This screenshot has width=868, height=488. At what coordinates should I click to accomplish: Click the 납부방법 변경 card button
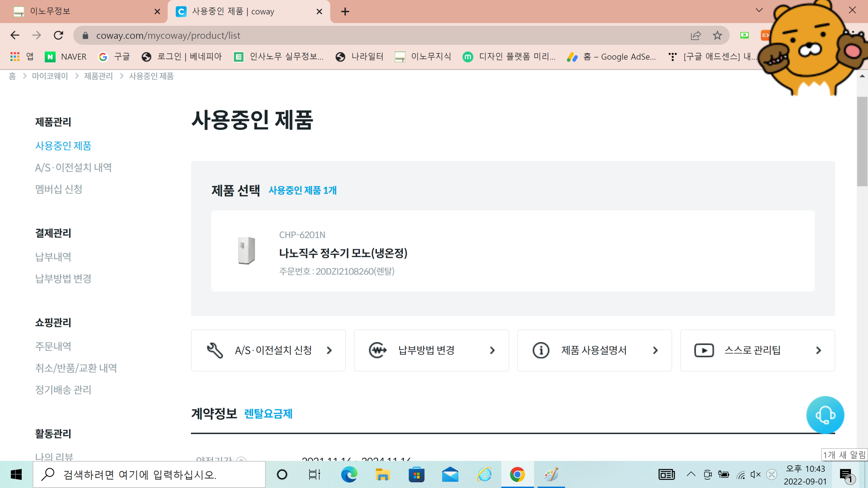point(431,350)
